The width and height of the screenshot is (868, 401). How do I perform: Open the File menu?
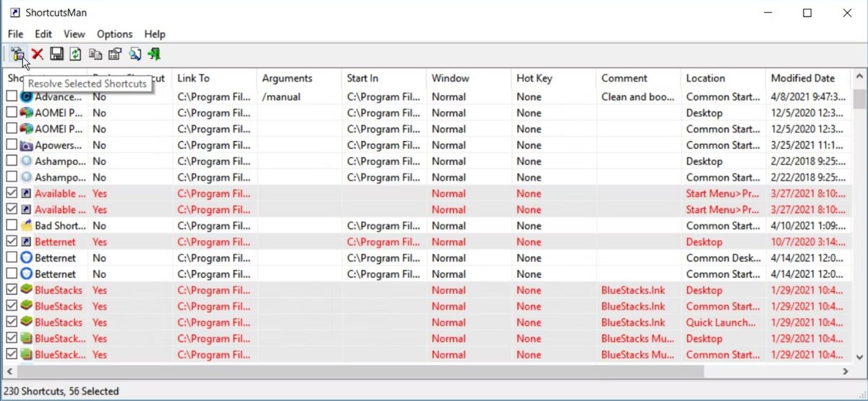[x=16, y=34]
